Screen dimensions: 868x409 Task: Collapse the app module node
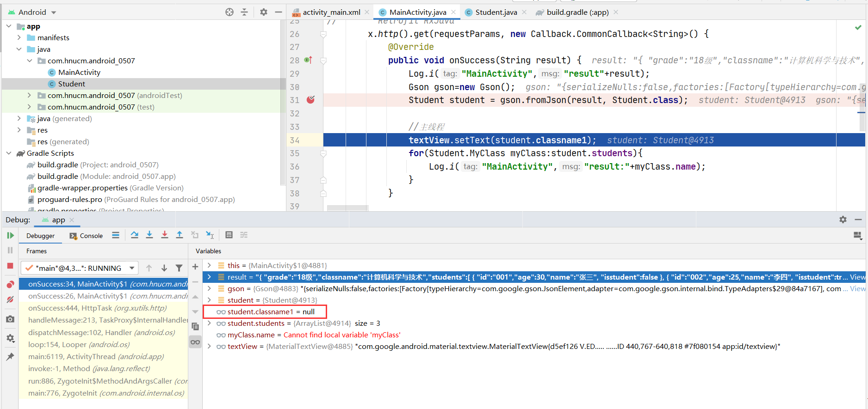9,26
